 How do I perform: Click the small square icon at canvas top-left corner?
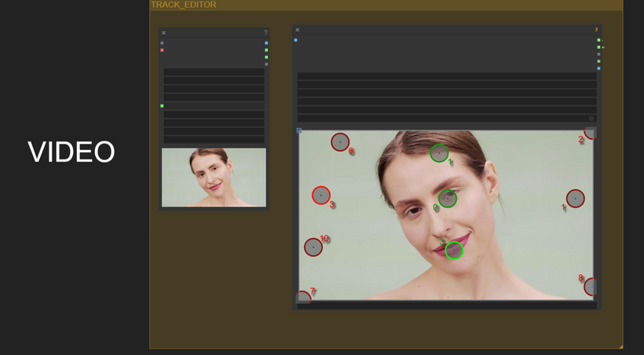[299, 131]
